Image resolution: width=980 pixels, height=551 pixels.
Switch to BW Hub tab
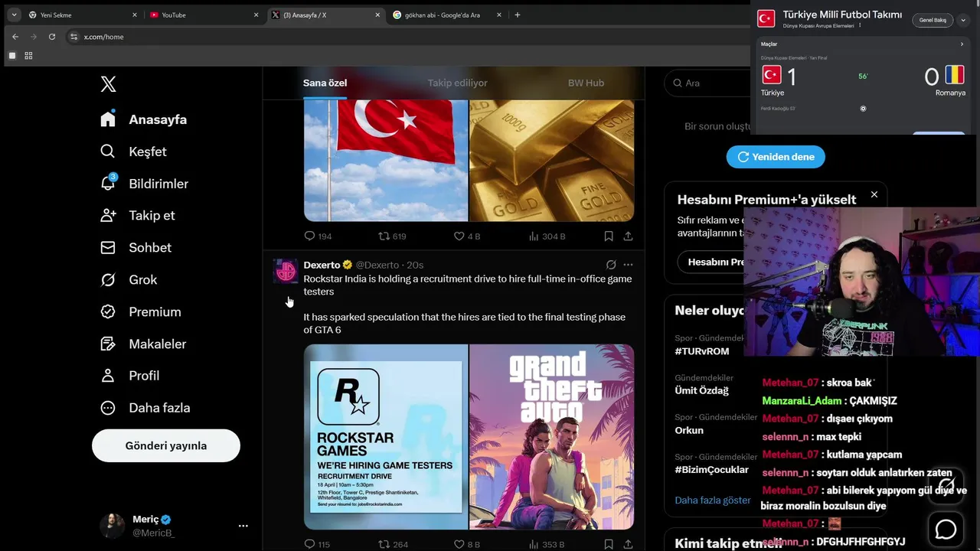[x=586, y=83]
